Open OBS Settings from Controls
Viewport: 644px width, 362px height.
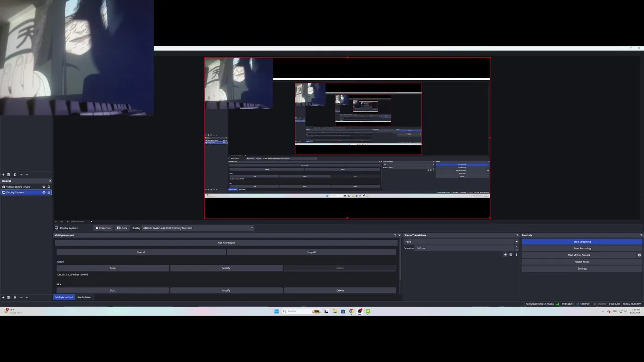[582, 268]
